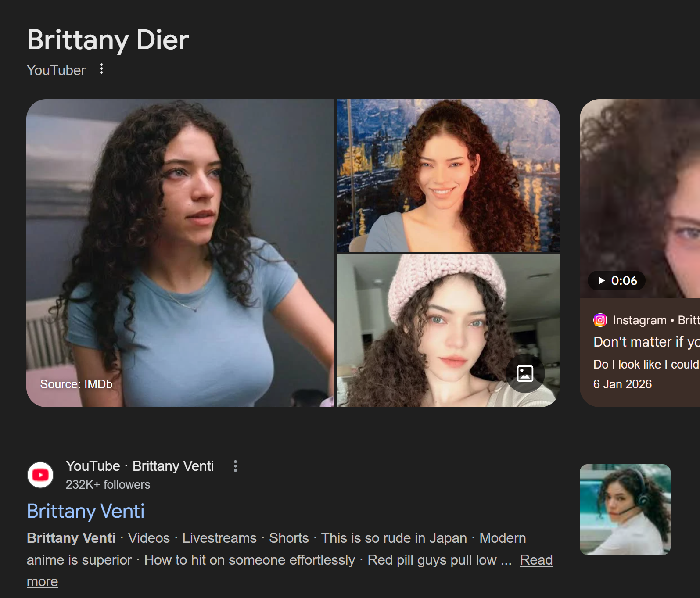This screenshot has width=700, height=598.
Task: Open the image gallery icon on the beanie photo
Action: (x=525, y=373)
